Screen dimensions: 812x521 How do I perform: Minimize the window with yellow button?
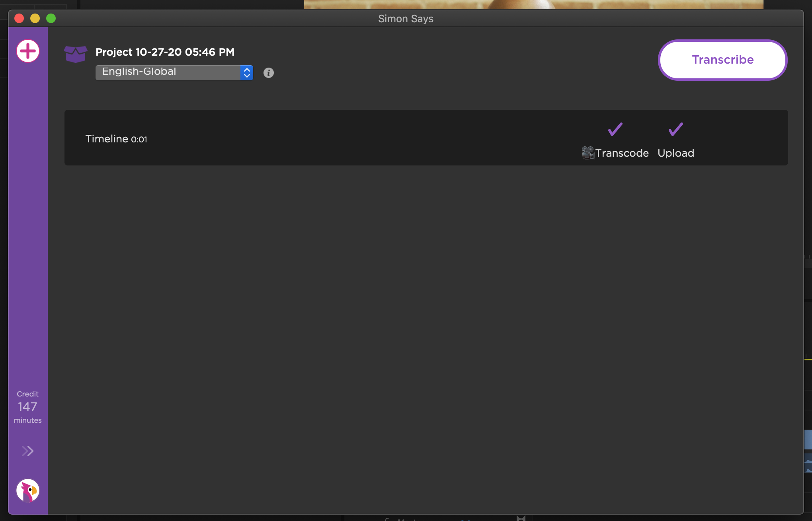coord(35,18)
